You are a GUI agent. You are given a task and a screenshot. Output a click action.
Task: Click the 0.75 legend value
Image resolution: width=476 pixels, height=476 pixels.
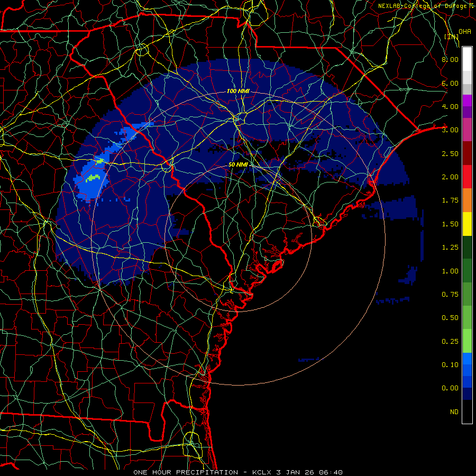tap(450, 295)
